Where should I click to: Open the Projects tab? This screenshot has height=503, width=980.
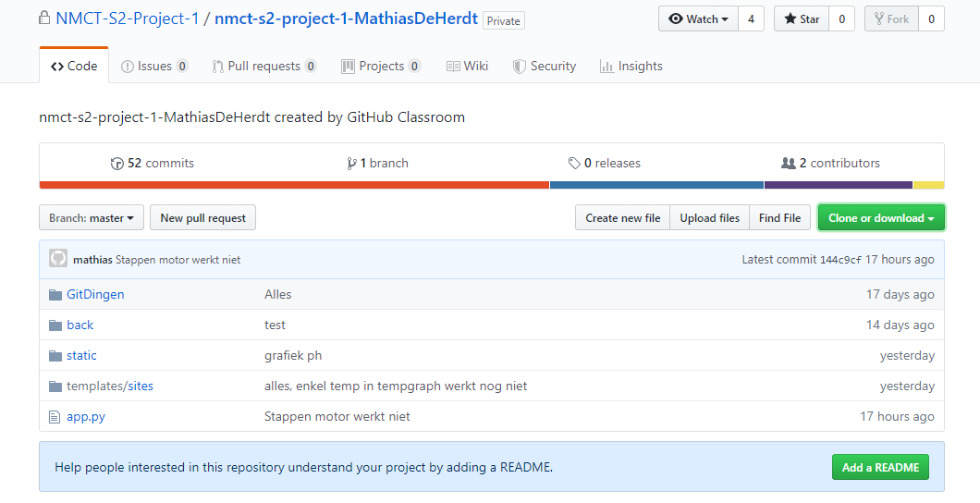pyautogui.click(x=381, y=66)
